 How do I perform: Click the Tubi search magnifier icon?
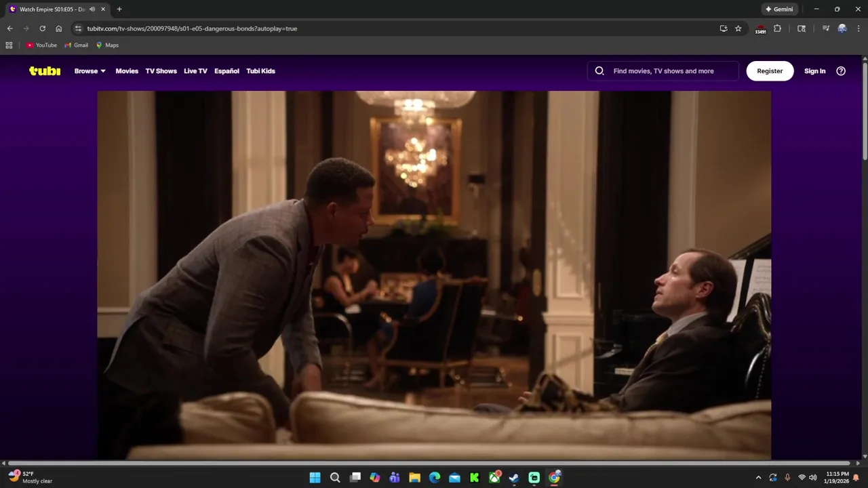(599, 71)
